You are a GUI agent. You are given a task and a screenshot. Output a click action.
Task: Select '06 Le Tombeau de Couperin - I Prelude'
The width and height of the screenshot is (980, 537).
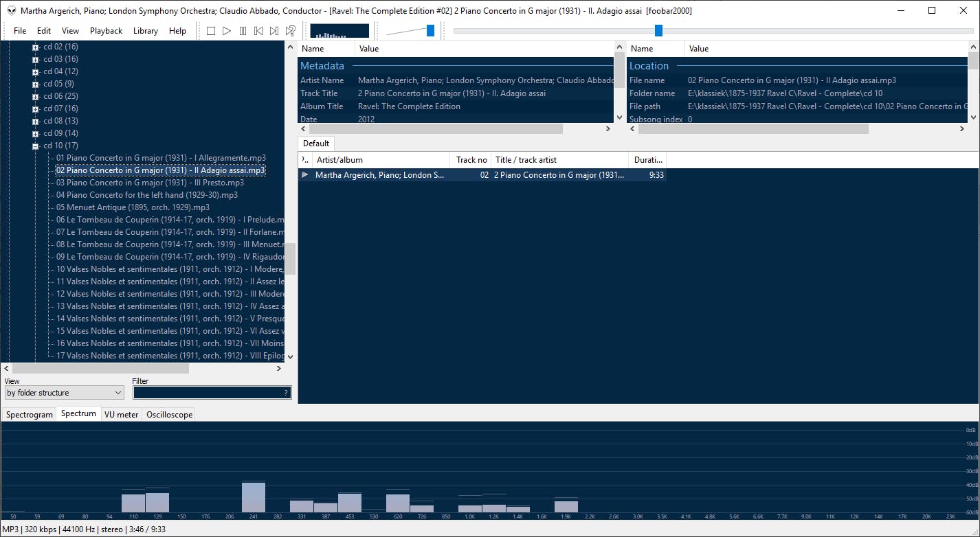(170, 220)
